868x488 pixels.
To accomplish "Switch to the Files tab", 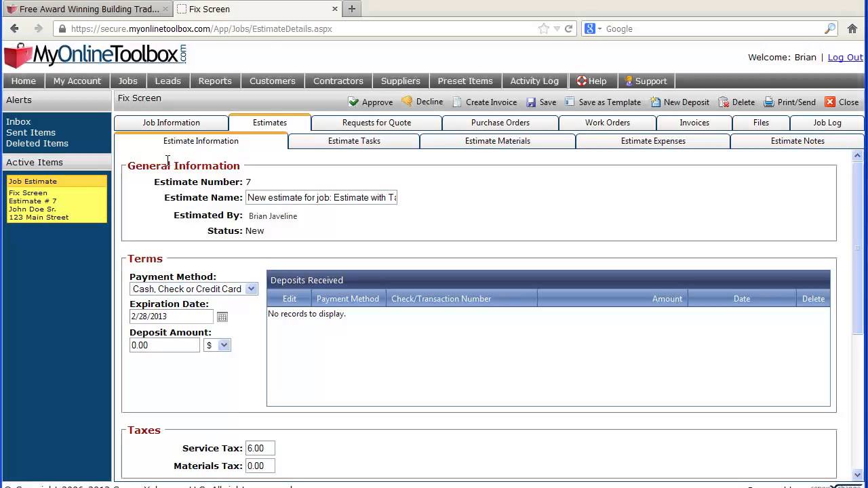I will coord(761,123).
